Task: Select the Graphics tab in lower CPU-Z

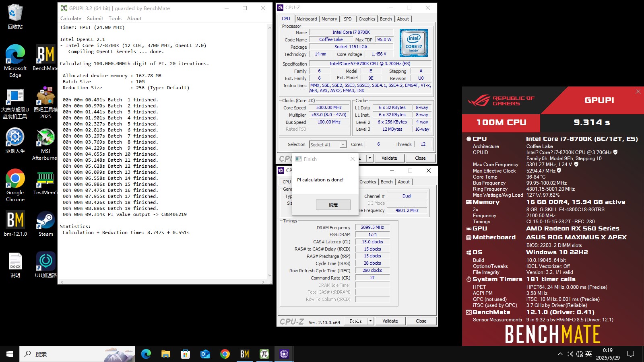Action: (x=368, y=182)
